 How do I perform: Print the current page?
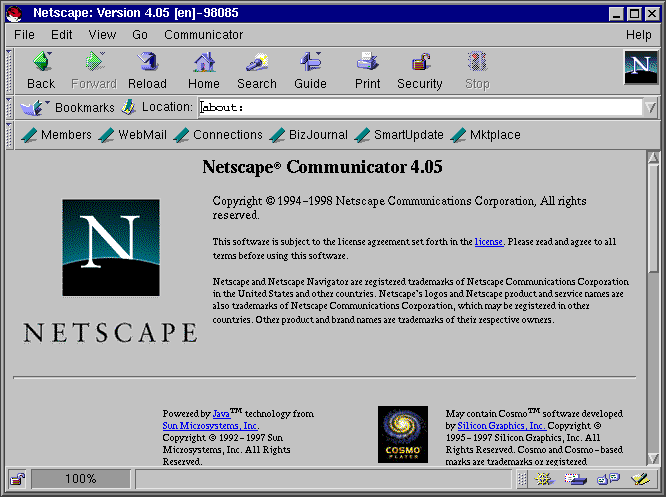(x=367, y=71)
